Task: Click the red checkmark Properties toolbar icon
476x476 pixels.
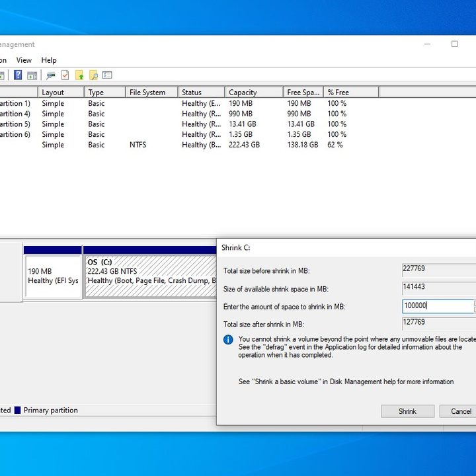Action: coord(65,75)
